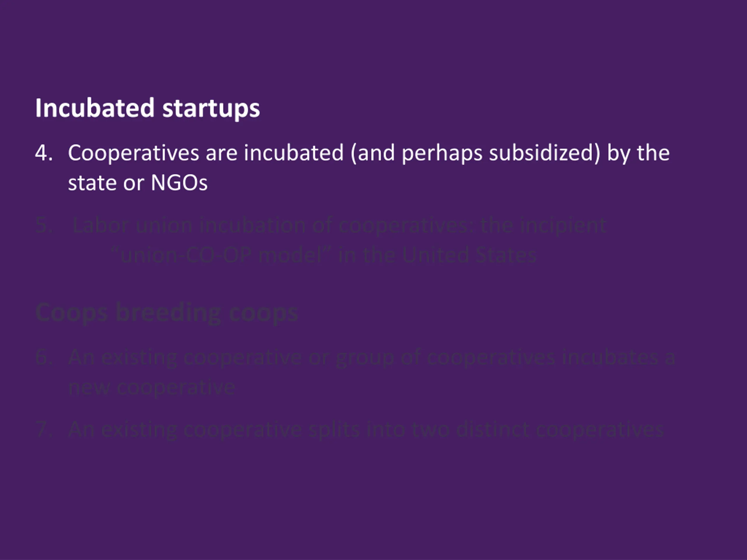Click the dimmed "Coops breeding coops" heading
Image resolution: width=747 pixels, height=560 pixels.
point(167,313)
